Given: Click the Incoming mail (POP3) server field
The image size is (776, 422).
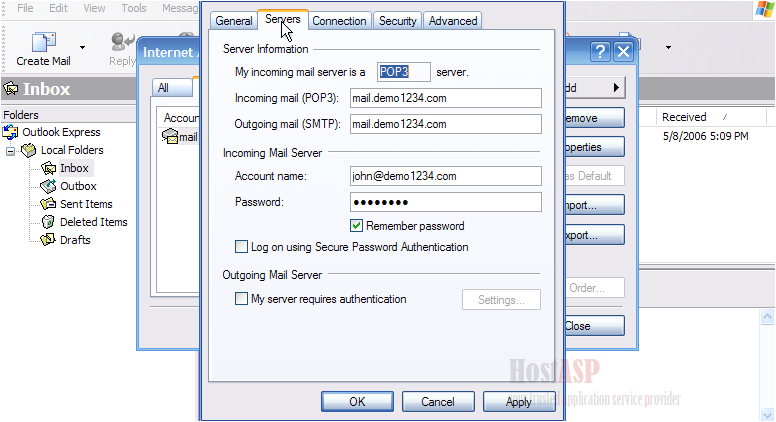Looking at the screenshot, I should 445,98.
